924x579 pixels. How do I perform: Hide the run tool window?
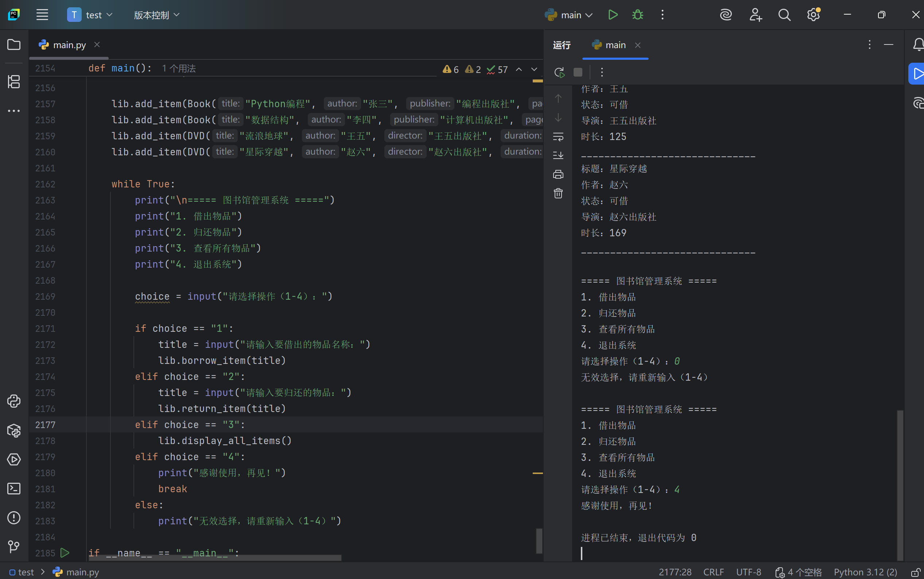888,45
